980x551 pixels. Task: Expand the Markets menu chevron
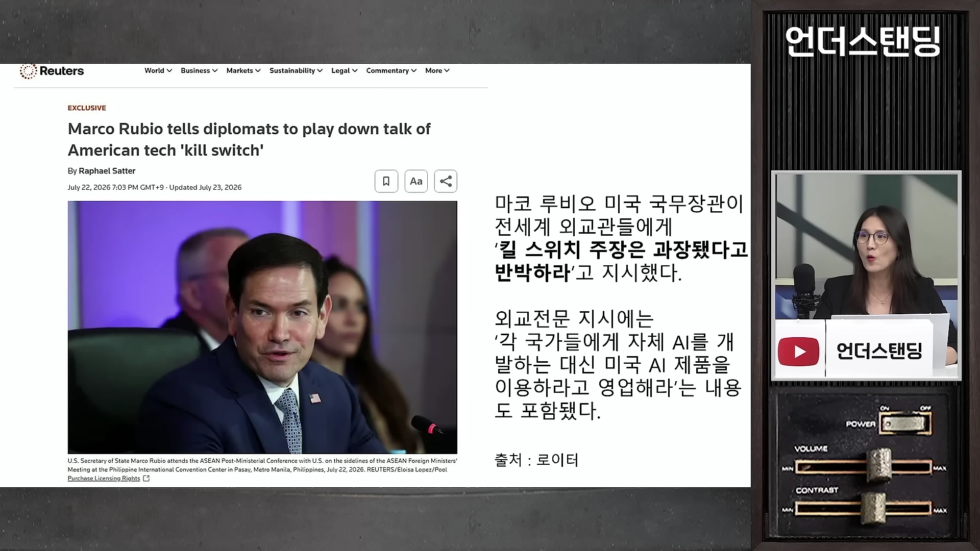(258, 71)
